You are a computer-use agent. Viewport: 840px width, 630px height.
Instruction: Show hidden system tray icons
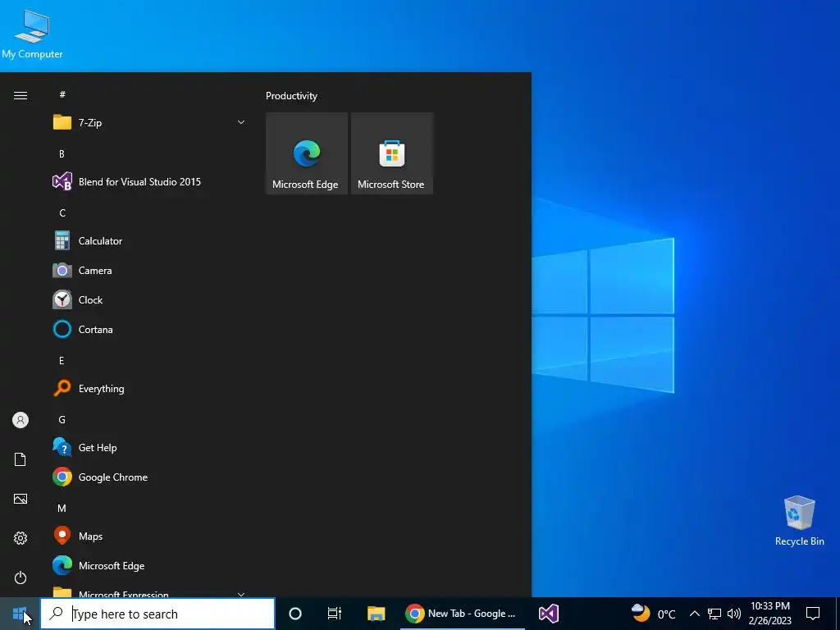pyautogui.click(x=694, y=614)
